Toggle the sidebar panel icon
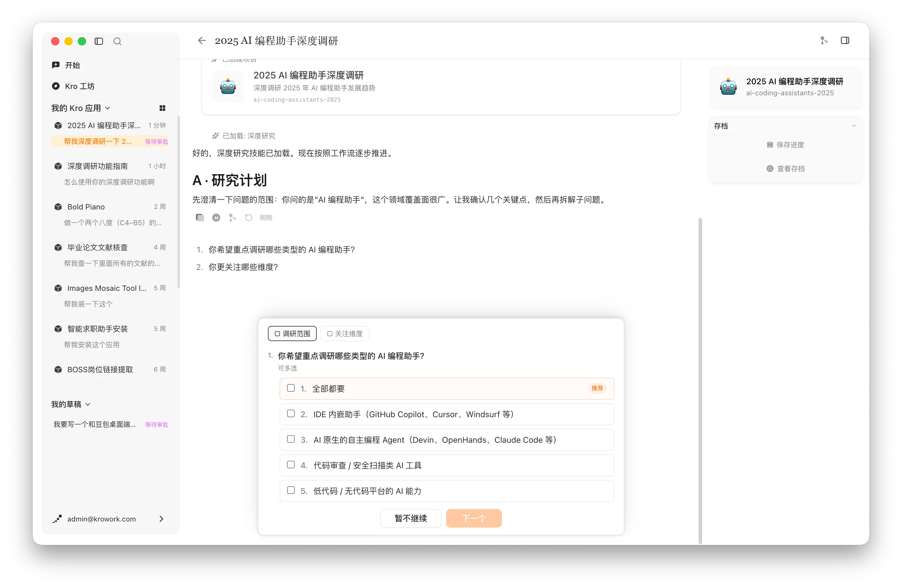Viewport: 902px width, 588px height. pyautogui.click(x=99, y=41)
